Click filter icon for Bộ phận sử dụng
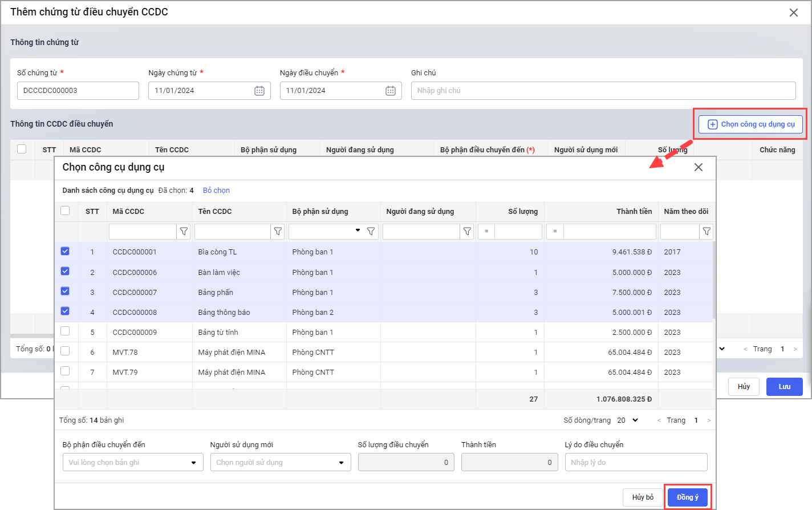This screenshot has height=510, width=812. pos(371,232)
